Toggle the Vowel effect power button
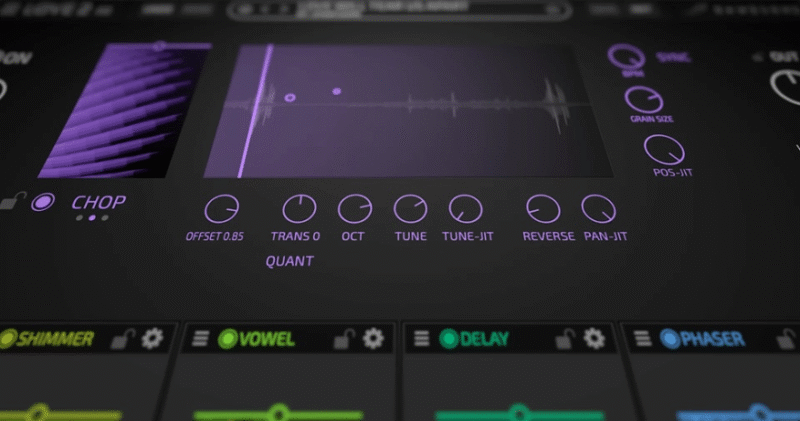This screenshot has width=800, height=421. (x=226, y=339)
